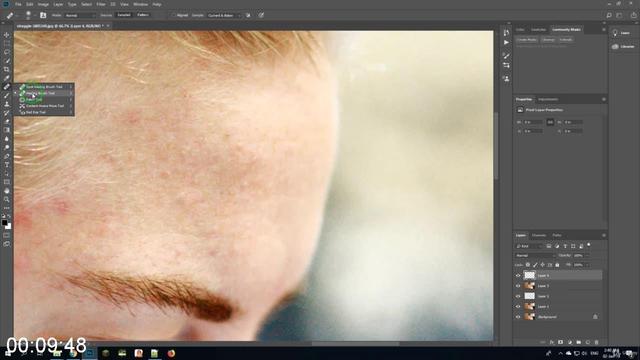Select the Quick Selection tool
Viewport: 640px width, 360px height.
7,60
